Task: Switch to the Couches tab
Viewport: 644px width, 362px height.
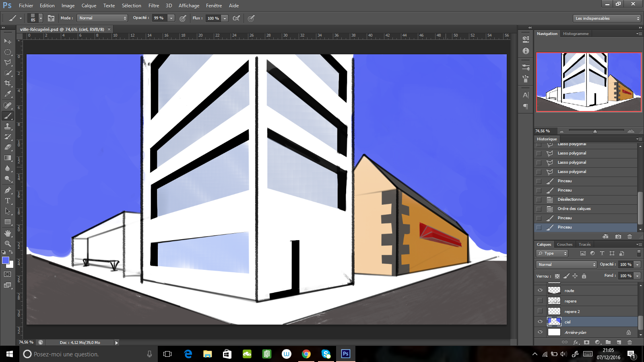Action: (564, 245)
